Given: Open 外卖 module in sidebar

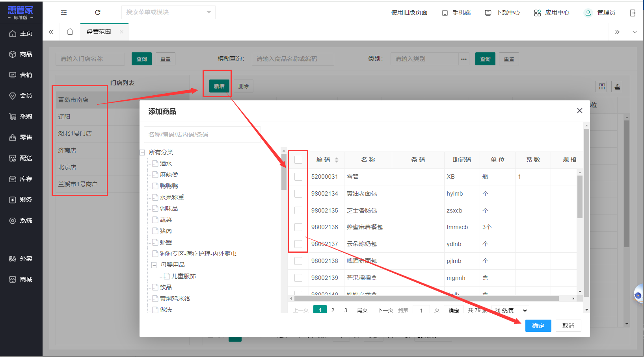Looking at the screenshot, I should [21, 259].
